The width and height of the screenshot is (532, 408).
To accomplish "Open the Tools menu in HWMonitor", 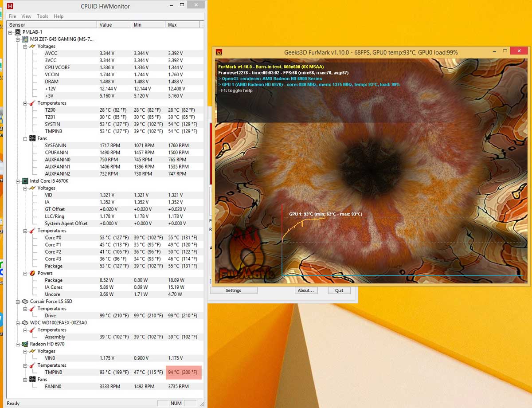I will pos(43,16).
